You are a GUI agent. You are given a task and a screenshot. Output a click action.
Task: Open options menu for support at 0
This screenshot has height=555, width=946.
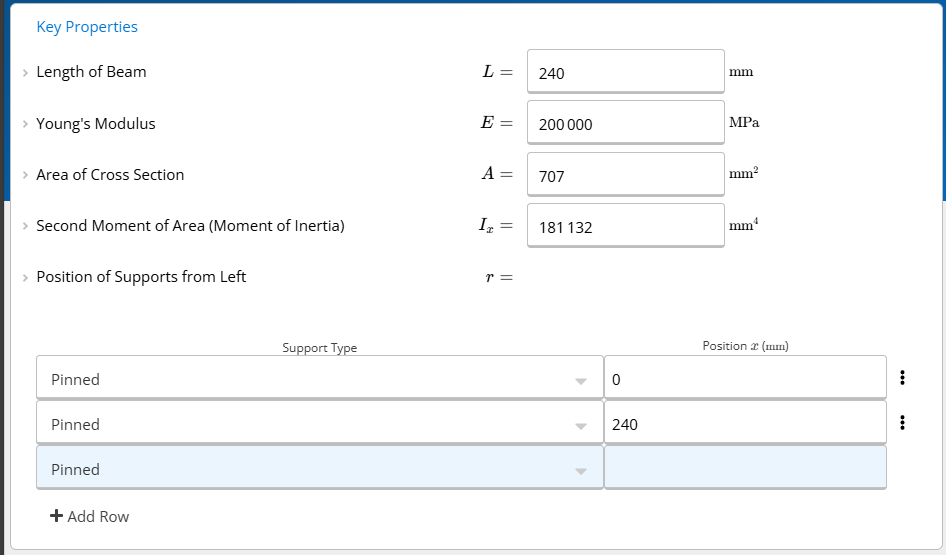point(902,378)
